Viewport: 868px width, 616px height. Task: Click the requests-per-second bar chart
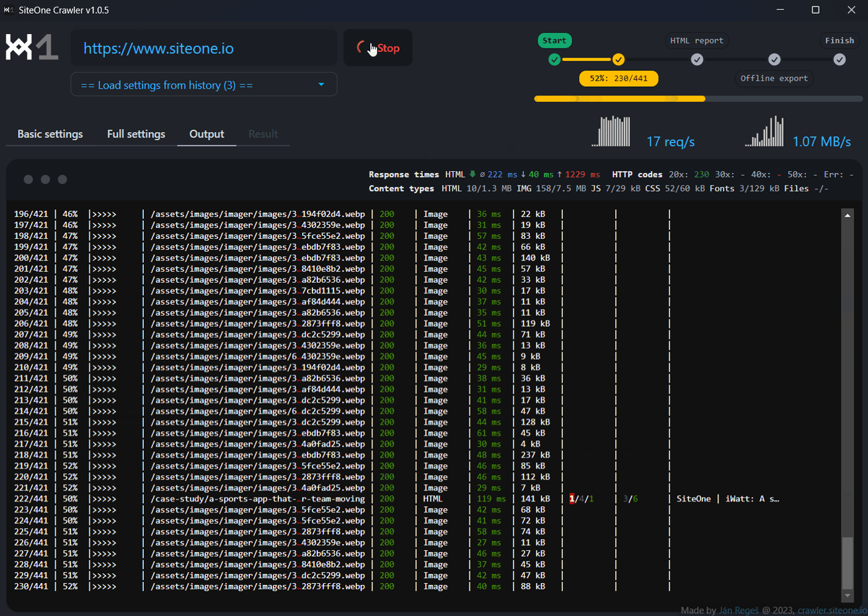[x=611, y=131]
